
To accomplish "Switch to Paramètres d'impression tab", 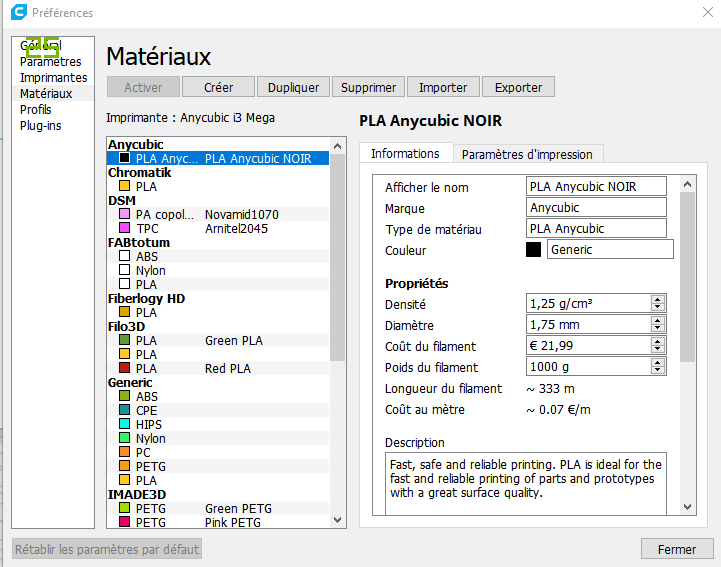I will 527,155.
